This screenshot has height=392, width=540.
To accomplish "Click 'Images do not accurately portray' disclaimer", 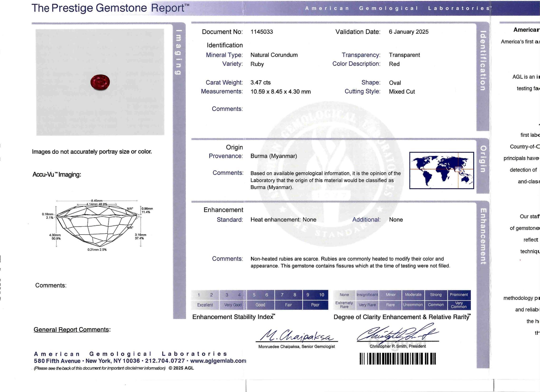I will click(x=92, y=152).
